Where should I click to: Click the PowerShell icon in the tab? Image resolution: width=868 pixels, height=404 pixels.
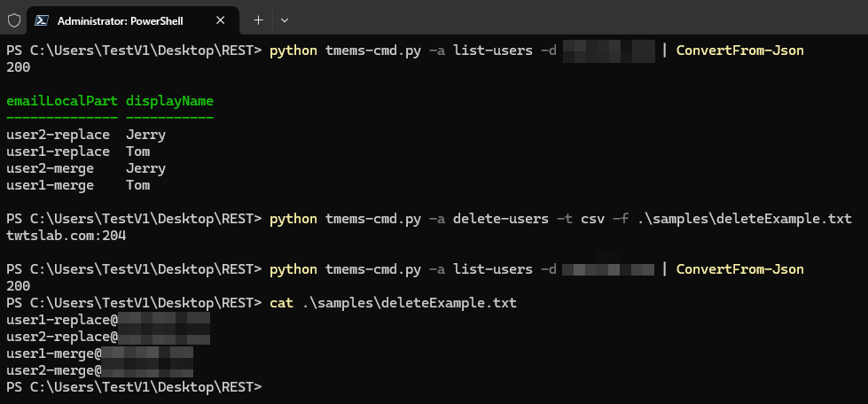[x=42, y=19]
